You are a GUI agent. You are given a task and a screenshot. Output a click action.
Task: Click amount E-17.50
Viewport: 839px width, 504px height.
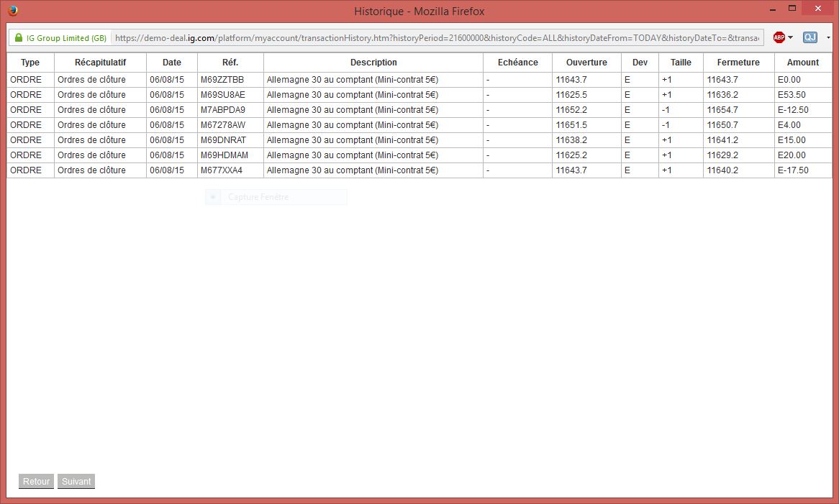click(x=793, y=170)
